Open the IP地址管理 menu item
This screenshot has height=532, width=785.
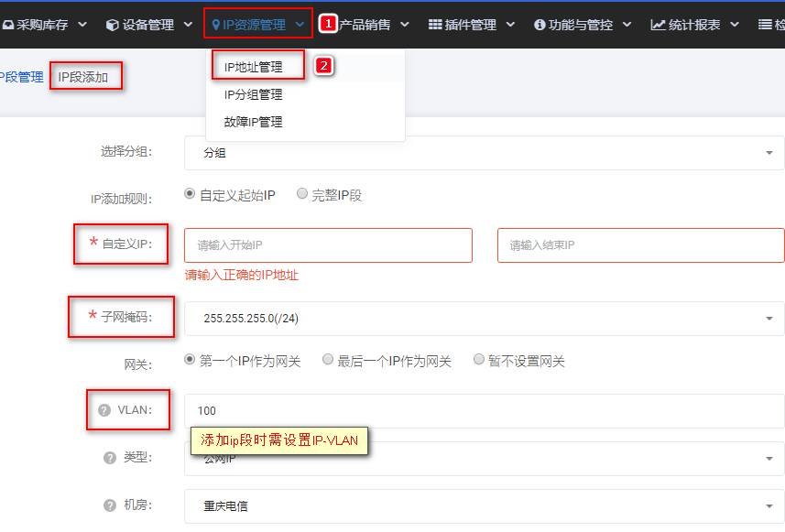(x=254, y=67)
